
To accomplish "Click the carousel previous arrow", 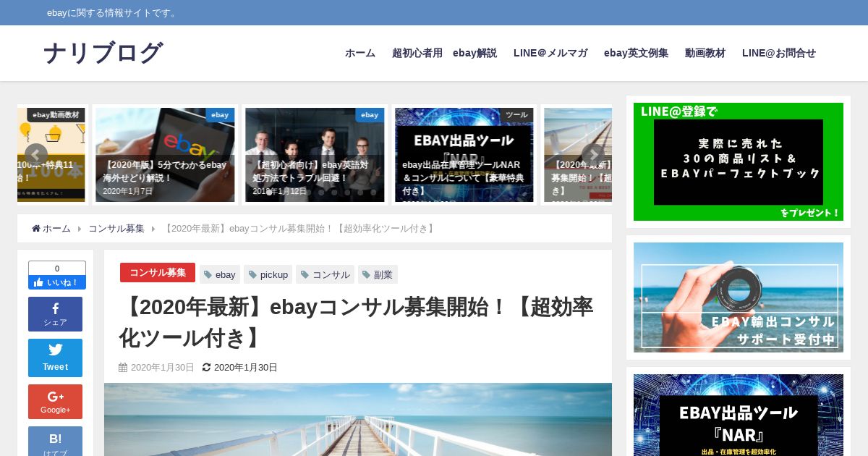I will [36, 155].
